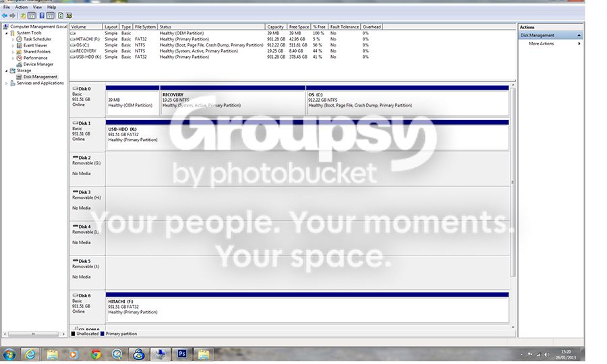Select Disk 2 Removable (G:) label
Screen dimensions: 607x364
click(87, 169)
